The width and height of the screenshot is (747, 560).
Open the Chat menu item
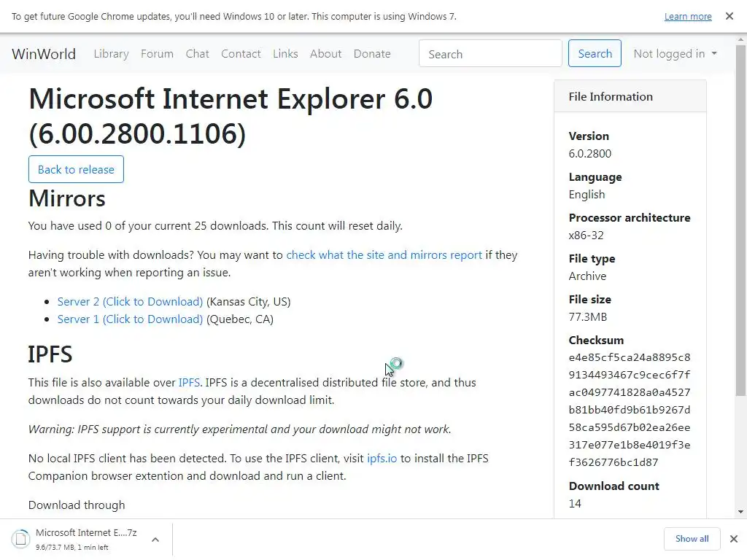click(x=197, y=54)
